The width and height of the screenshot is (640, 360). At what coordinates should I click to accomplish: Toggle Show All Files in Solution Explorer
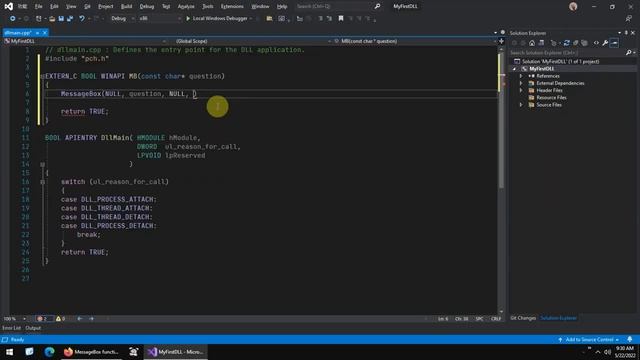tap(584, 43)
